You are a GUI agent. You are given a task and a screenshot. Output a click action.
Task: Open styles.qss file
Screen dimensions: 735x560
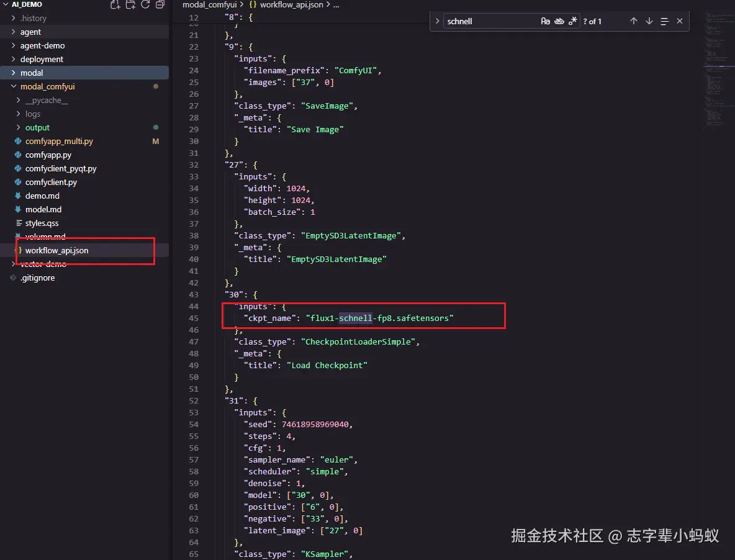tap(42, 223)
